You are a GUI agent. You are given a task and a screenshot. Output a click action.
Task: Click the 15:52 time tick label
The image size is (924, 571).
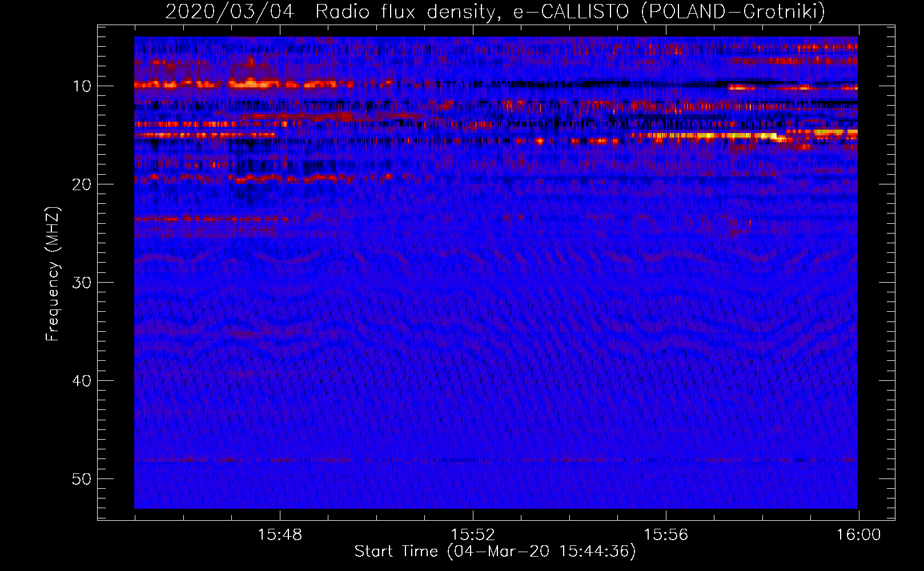coord(473,535)
